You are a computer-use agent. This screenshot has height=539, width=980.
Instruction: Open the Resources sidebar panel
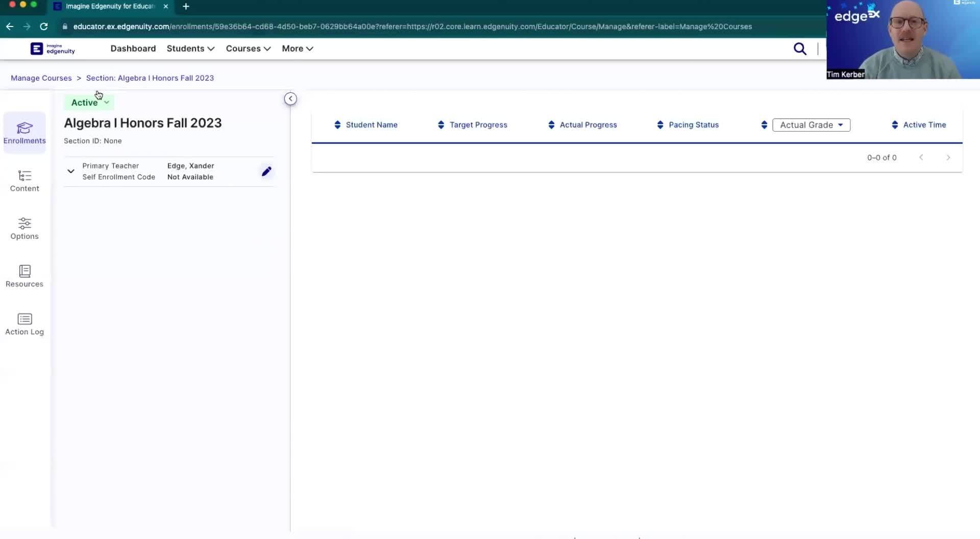point(24,276)
